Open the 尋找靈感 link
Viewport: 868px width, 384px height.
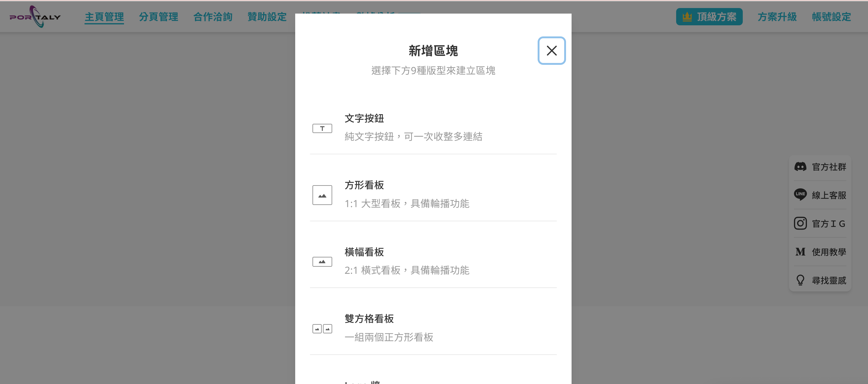(820, 281)
